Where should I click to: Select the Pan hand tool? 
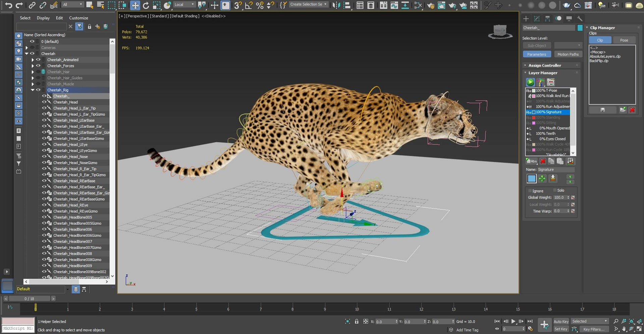coord(624,329)
